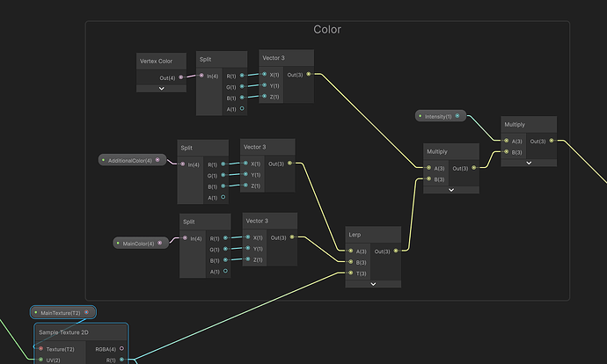This screenshot has width=607, height=364.
Task: Click the Out(3) output port on Lerp
Action: pos(395,251)
